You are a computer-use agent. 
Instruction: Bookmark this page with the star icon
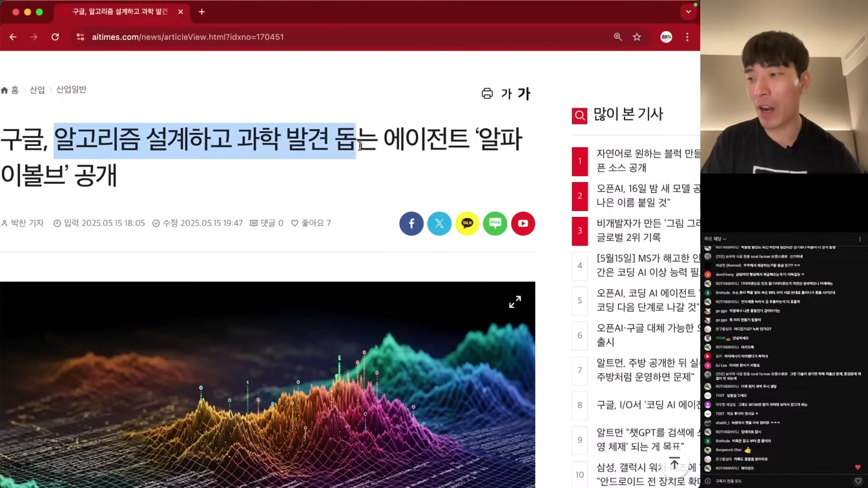[x=637, y=37]
